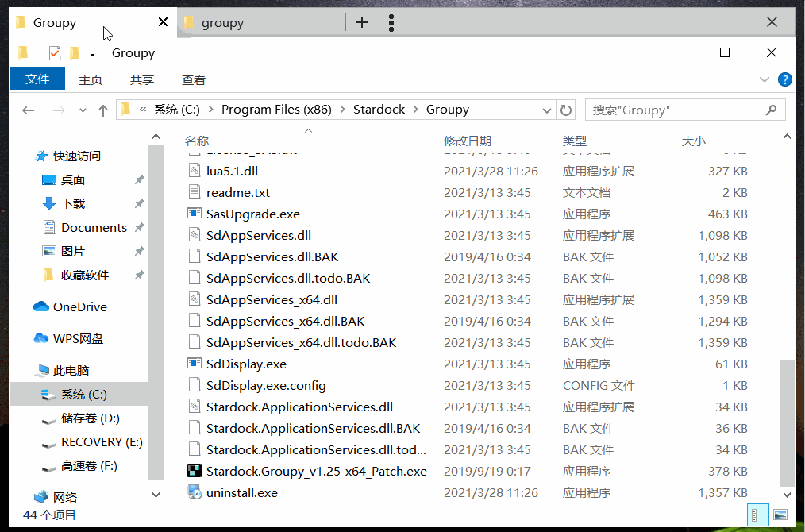805x532 pixels.
Task: Expand hidden breadcrumb path chevrons
Action: pyautogui.click(x=143, y=110)
